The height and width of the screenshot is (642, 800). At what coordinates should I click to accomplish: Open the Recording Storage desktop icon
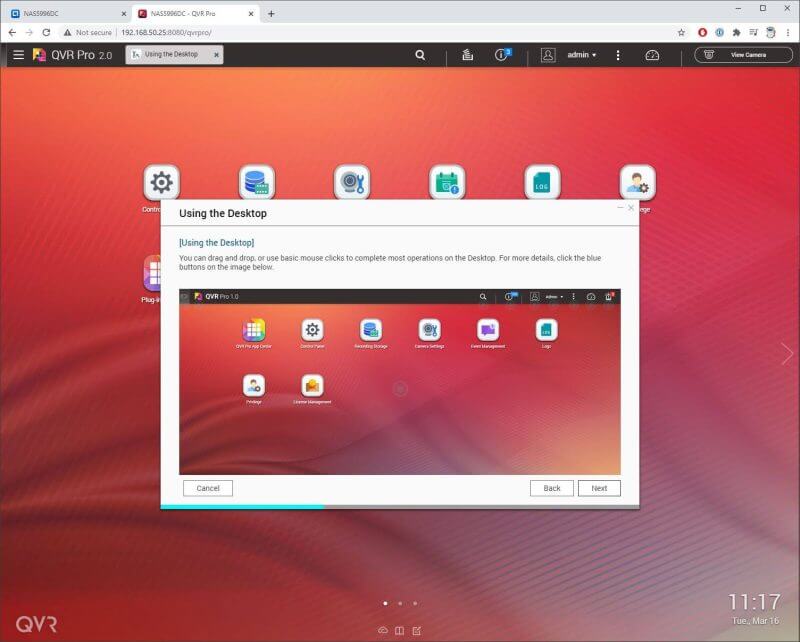[257, 183]
